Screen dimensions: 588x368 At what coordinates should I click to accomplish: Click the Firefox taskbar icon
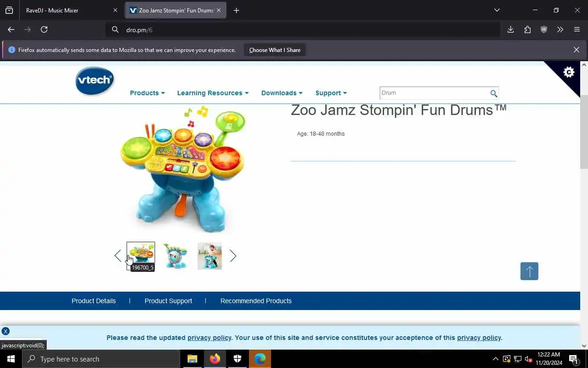click(215, 359)
